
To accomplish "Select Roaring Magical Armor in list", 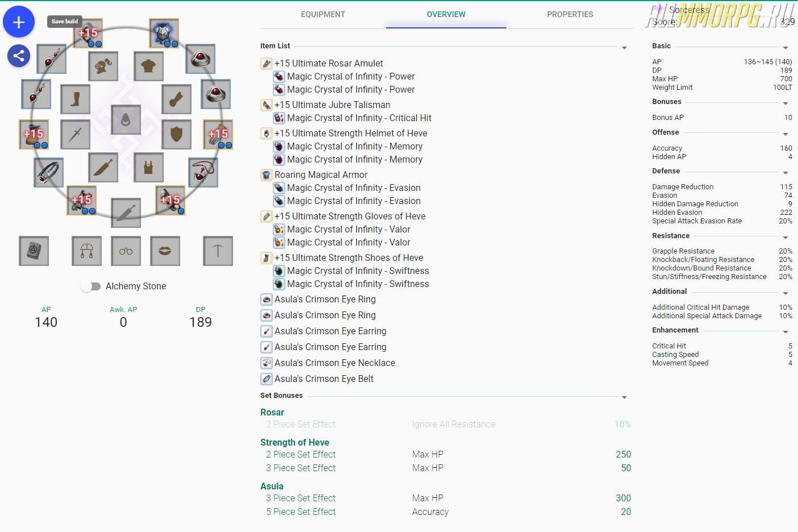I will (x=321, y=174).
